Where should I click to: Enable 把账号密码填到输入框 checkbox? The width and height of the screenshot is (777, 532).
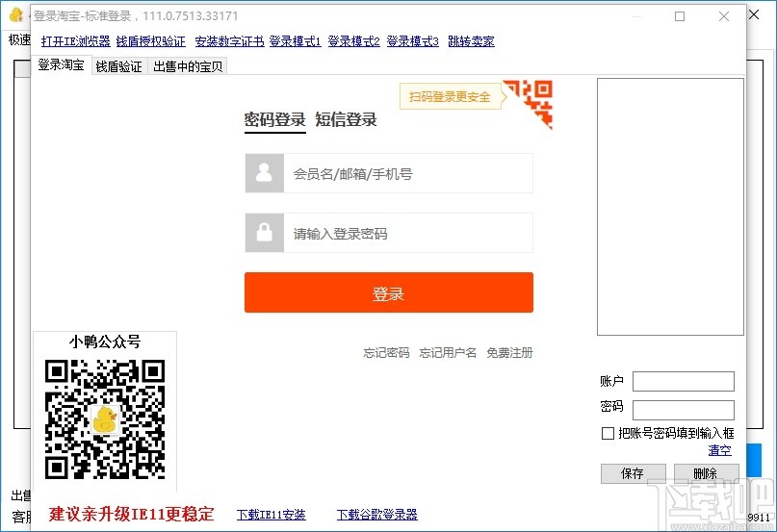(608, 434)
